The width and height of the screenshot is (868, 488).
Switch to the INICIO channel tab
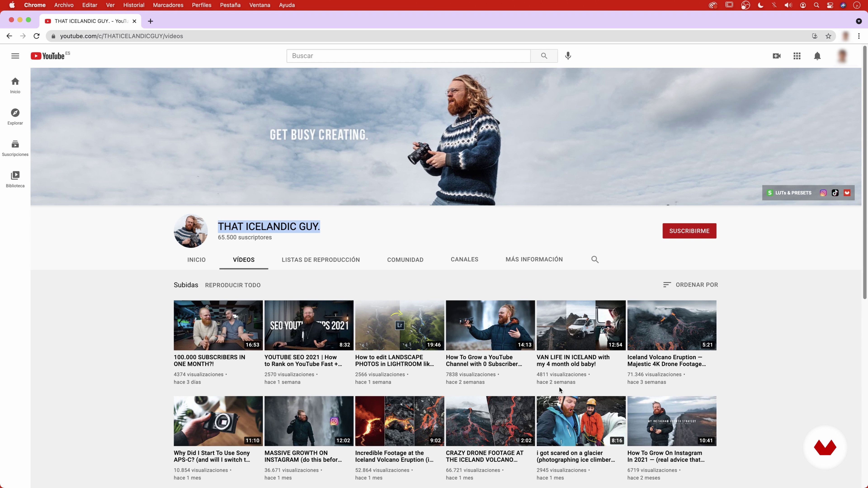coord(196,260)
